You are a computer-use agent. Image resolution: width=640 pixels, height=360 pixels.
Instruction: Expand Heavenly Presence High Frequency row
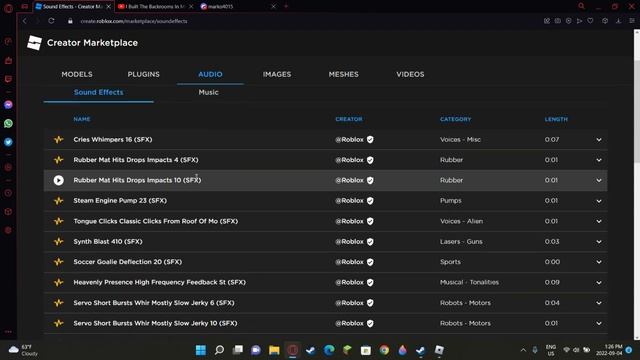click(599, 282)
